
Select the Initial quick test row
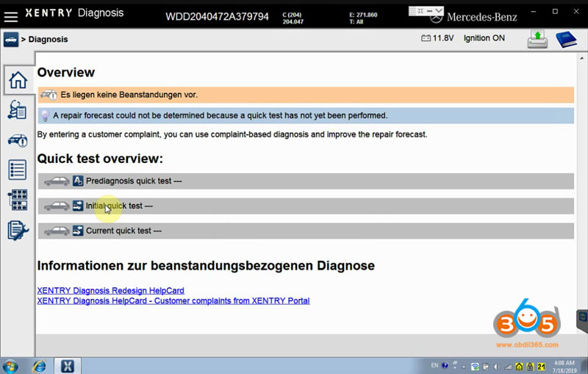tap(306, 206)
